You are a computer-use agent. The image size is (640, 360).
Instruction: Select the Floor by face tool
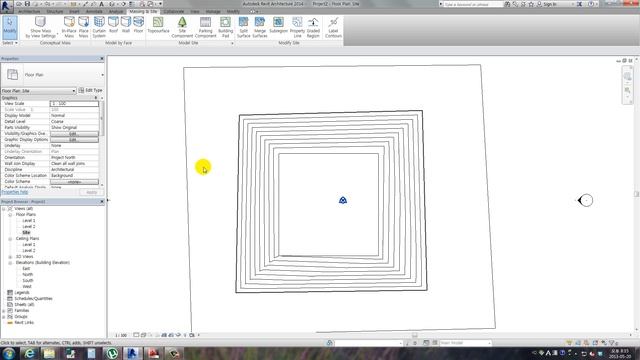tap(138, 25)
